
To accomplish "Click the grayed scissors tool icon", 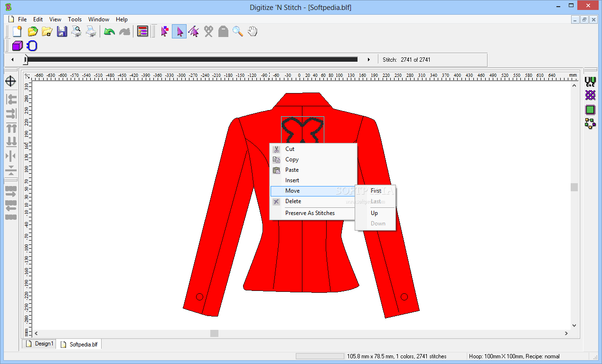I will (x=208, y=32).
